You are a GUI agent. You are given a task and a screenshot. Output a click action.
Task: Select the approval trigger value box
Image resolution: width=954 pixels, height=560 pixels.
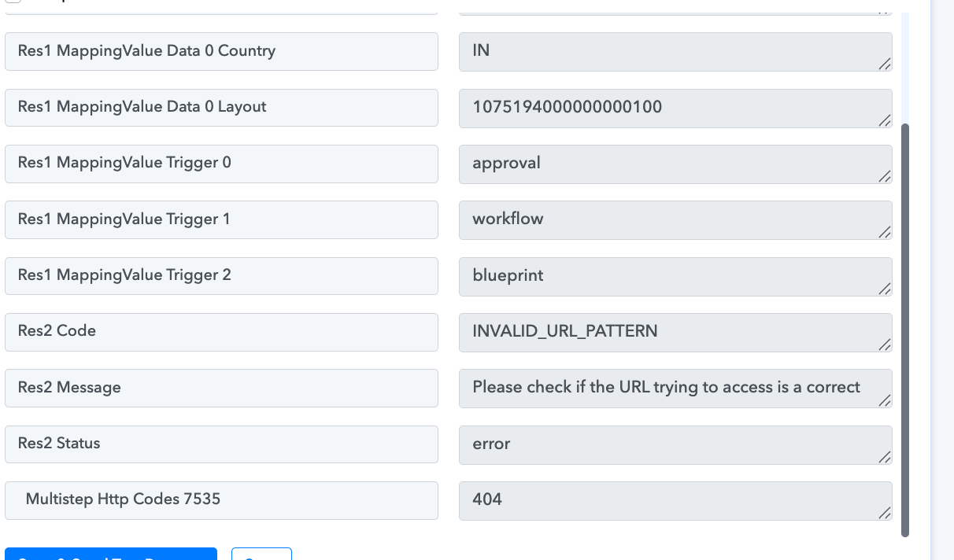pos(675,164)
